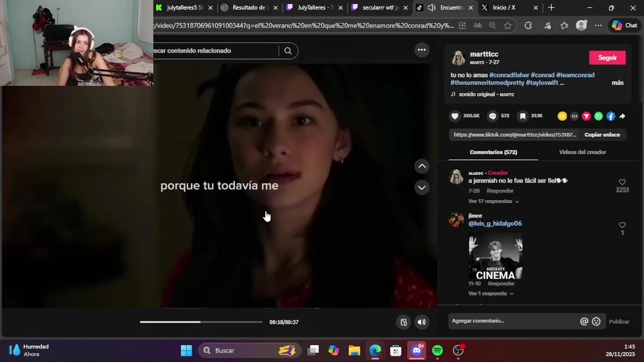Open the Windows Start menu
Viewport: 644px width, 362px height.
tap(186, 350)
